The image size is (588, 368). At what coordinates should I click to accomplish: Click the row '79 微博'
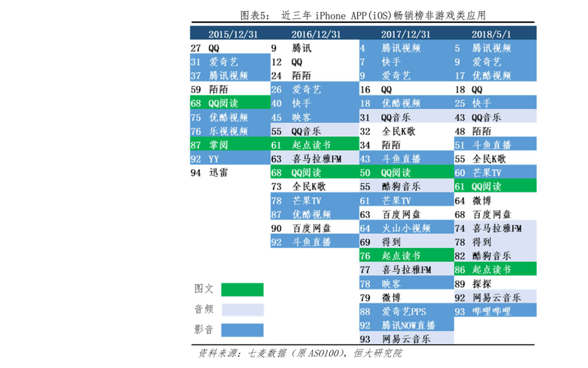click(x=406, y=297)
